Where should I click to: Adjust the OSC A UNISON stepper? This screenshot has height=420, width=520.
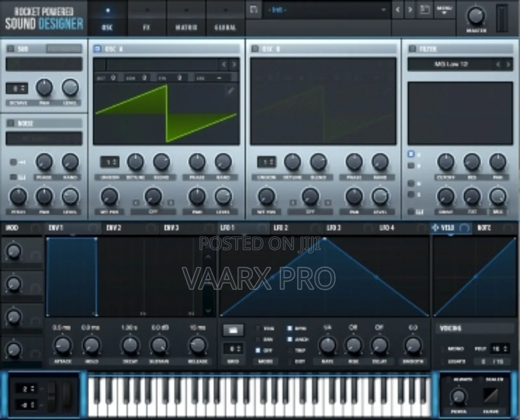click(110, 162)
